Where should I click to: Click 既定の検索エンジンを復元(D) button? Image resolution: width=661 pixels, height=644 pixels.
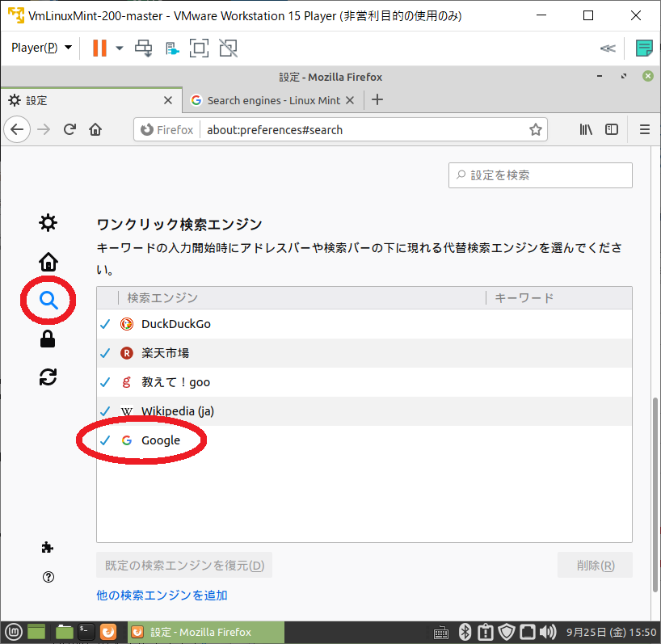[184, 565]
